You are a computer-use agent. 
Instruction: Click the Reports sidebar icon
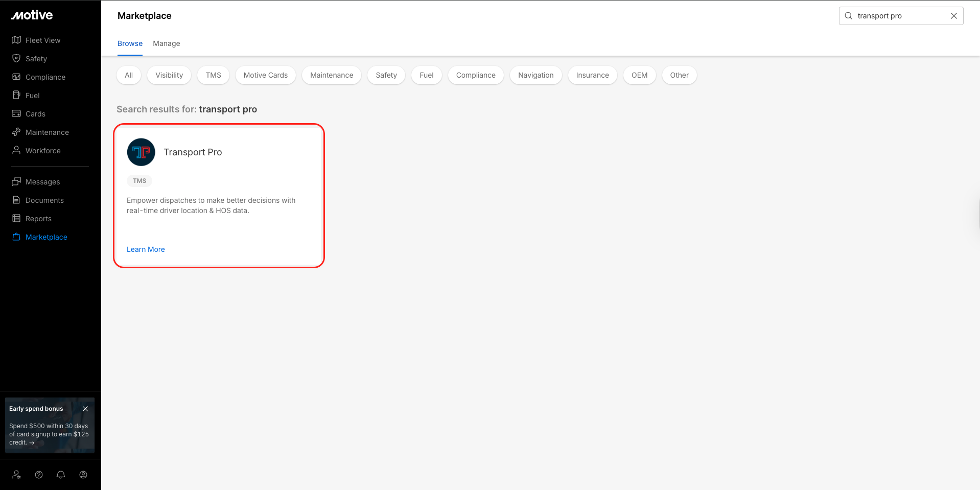coord(16,218)
